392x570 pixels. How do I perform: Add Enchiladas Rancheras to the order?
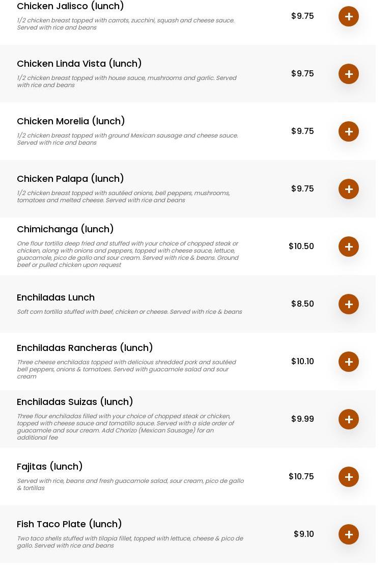(348, 362)
